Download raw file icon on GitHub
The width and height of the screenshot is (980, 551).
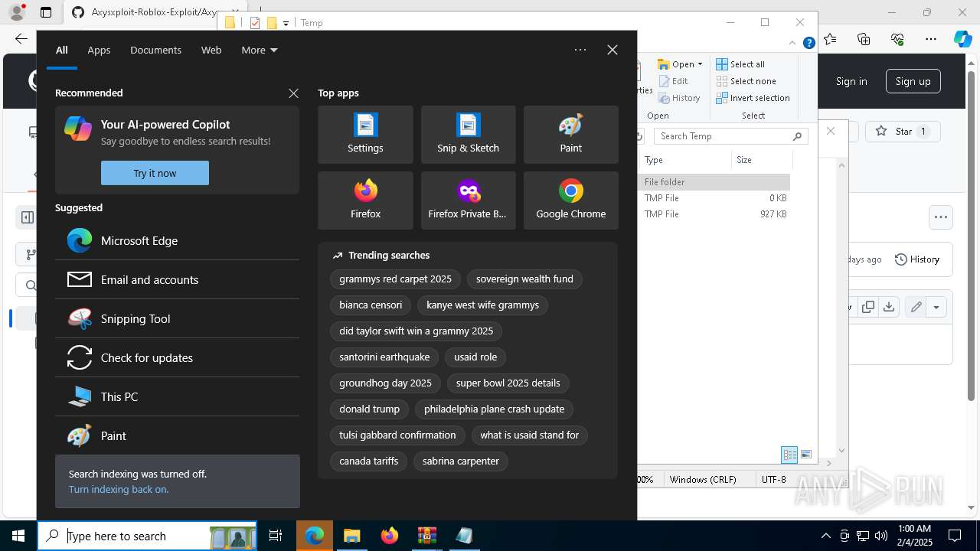pos(888,307)
